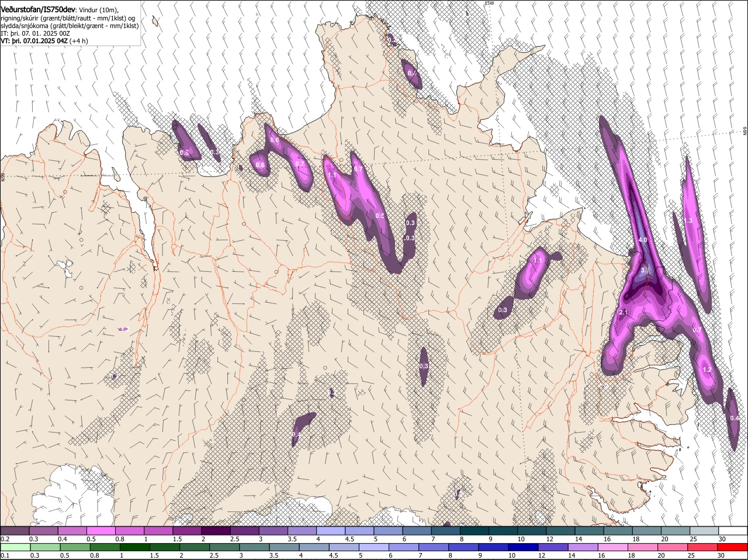Click the upper legend swatch starting at 0.3
748x560 pixels.
tap(43, 530)
